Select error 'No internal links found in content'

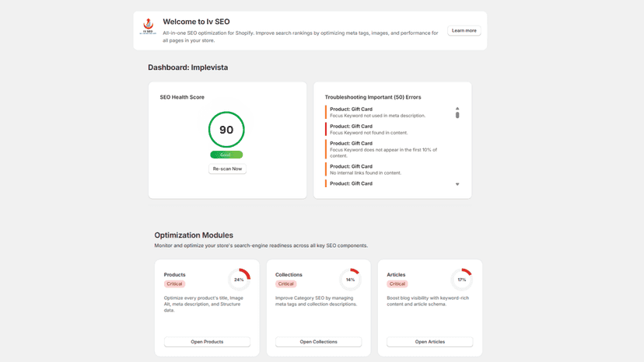tap(386, 169)
